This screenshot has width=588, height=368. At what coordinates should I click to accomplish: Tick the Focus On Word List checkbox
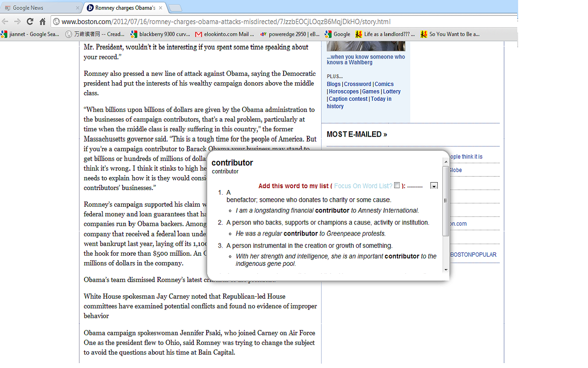point(397,185)
